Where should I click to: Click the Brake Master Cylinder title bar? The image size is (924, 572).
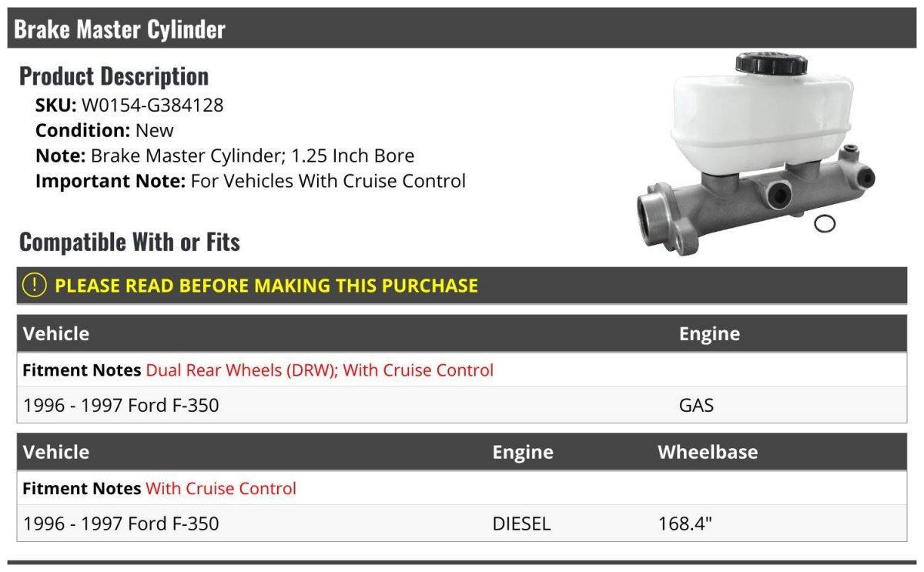click(462, 28)
